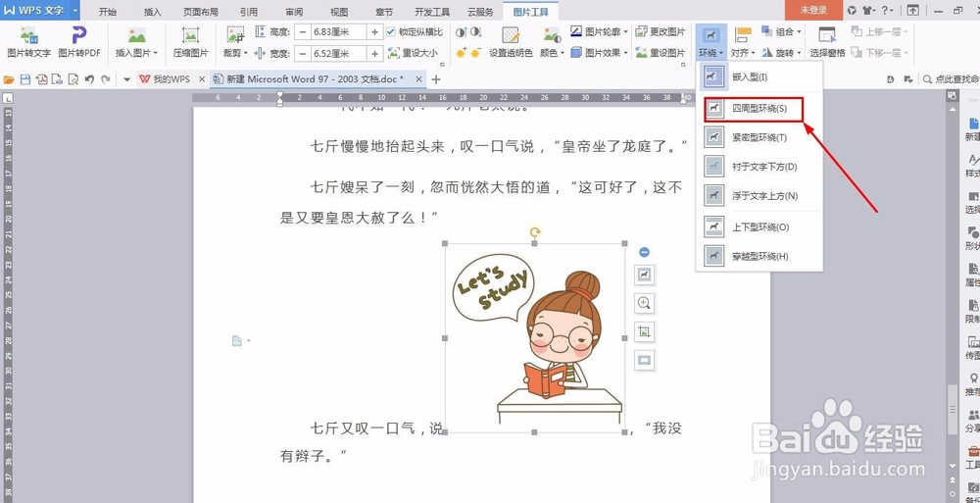Click the undo arrow
Image resolution: width=980 pixels, height=503 pixels.
tap(90, 79)
